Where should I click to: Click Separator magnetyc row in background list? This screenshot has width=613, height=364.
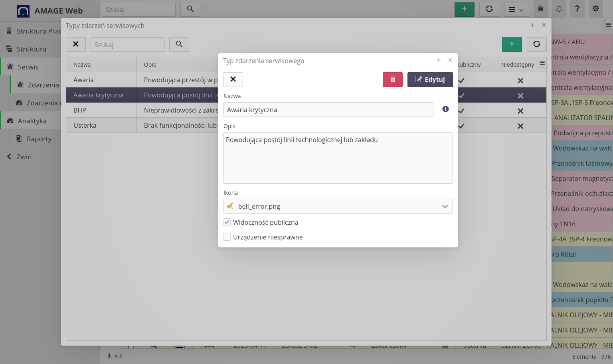coord(582,178)
